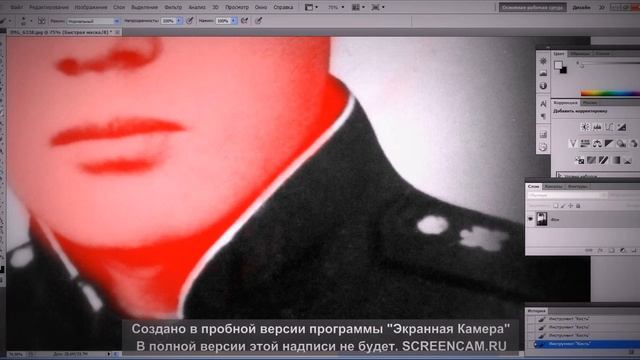Add a layer mask from the Layers panel footer

pos(611,250)
